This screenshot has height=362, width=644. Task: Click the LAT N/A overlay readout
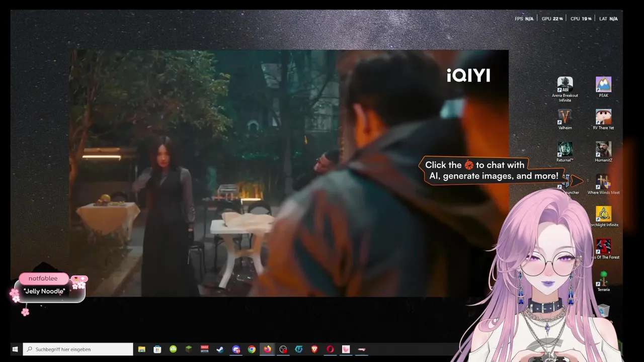(x=608, y=19)
